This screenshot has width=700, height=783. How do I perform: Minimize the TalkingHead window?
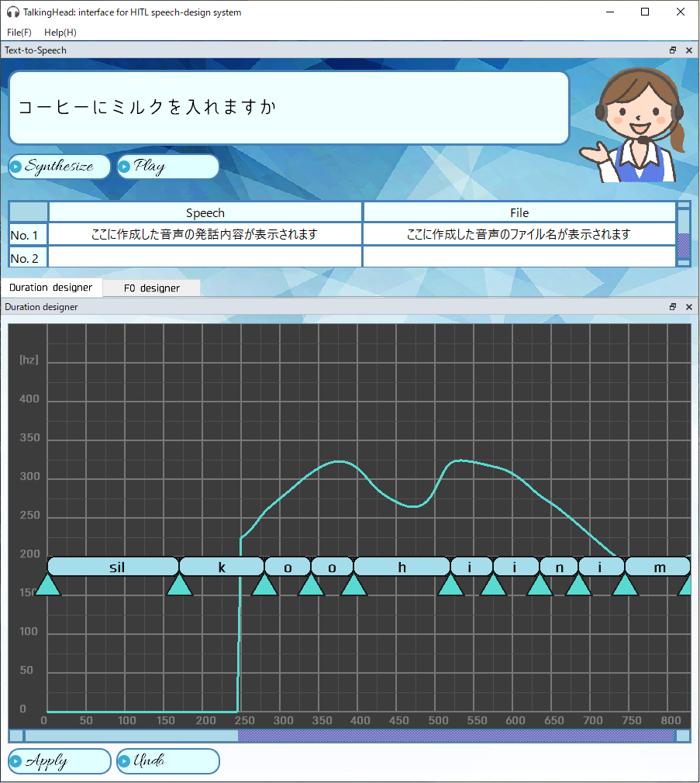609,12
